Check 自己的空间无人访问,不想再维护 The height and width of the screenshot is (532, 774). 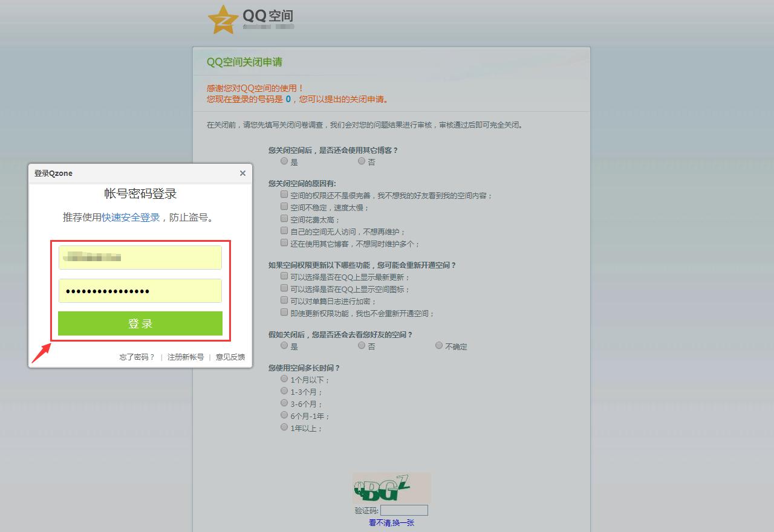click(284, 230)
